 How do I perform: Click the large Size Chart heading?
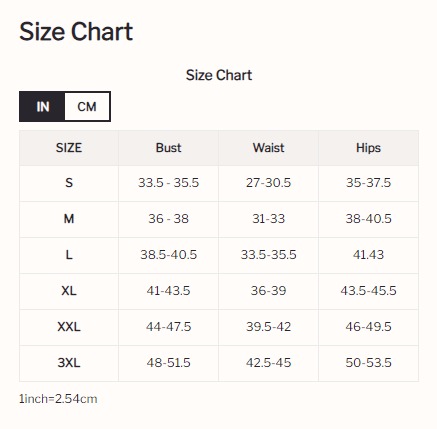(76, 32)
